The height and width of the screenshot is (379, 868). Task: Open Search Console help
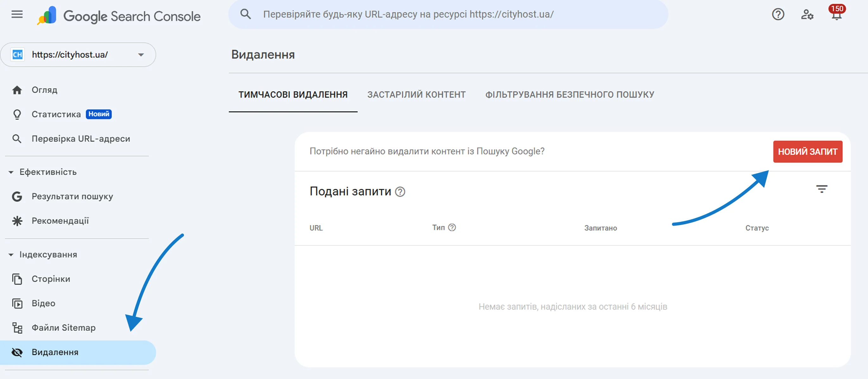[x=778, y=14]
